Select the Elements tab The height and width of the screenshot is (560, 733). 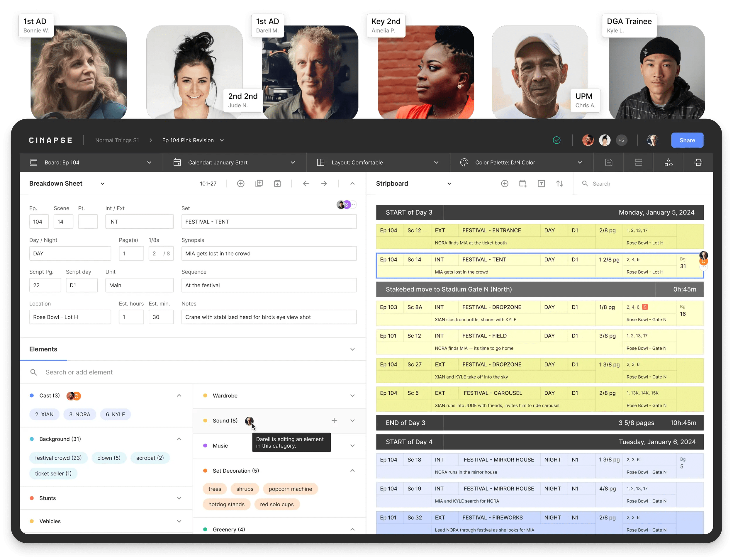pyautogui.click(x=43, y=349)
